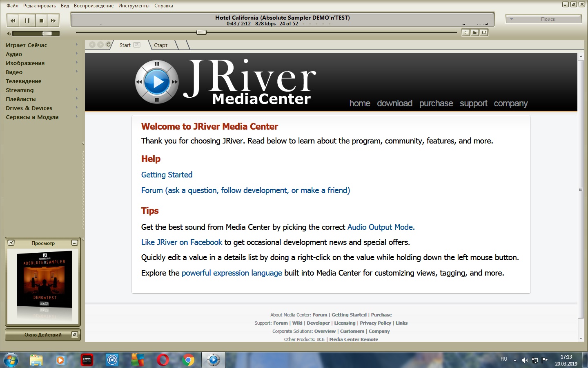The height and width of the screenshot is (368, 588).
Task: Expand the Аудио tree arrow
Action: [x=76, y=54]
